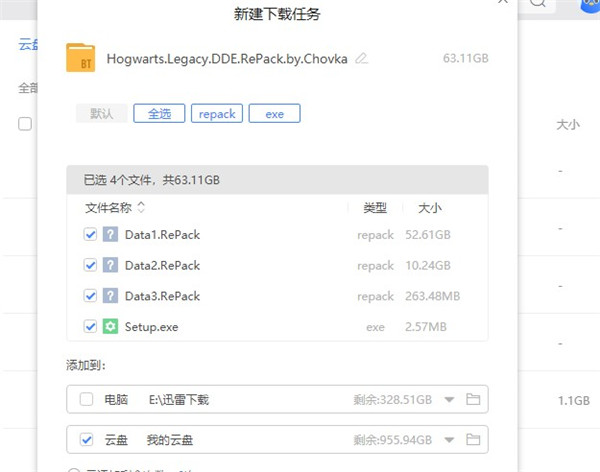Screen dimensions: 600x472
Task: Sort by 大小 column header in dialog
Action: tap(430, 208)
